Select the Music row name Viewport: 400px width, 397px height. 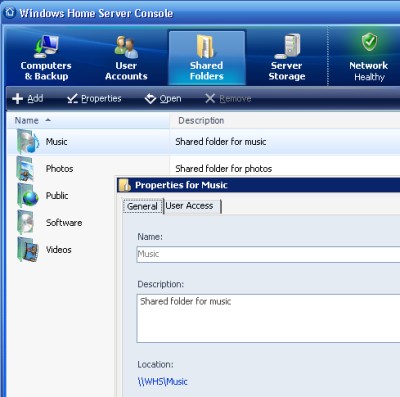pos(57,142)
